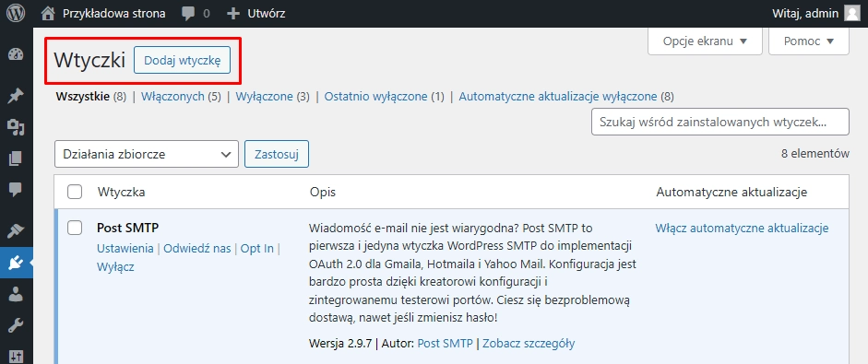This screenshot has width=868, height=364.
Task: Click the Odwiedź nas link
Action: (x=197, y=249)
